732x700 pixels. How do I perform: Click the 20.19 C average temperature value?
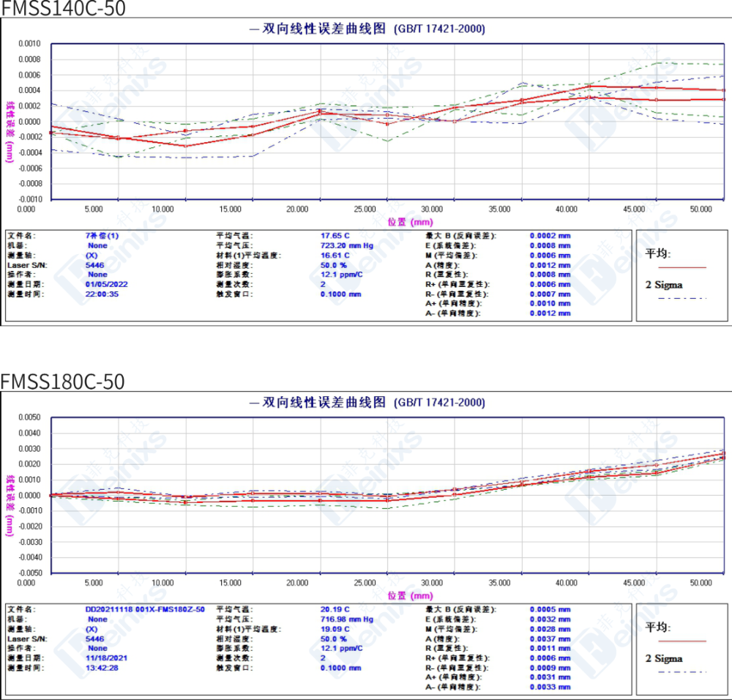pos(335,609)
